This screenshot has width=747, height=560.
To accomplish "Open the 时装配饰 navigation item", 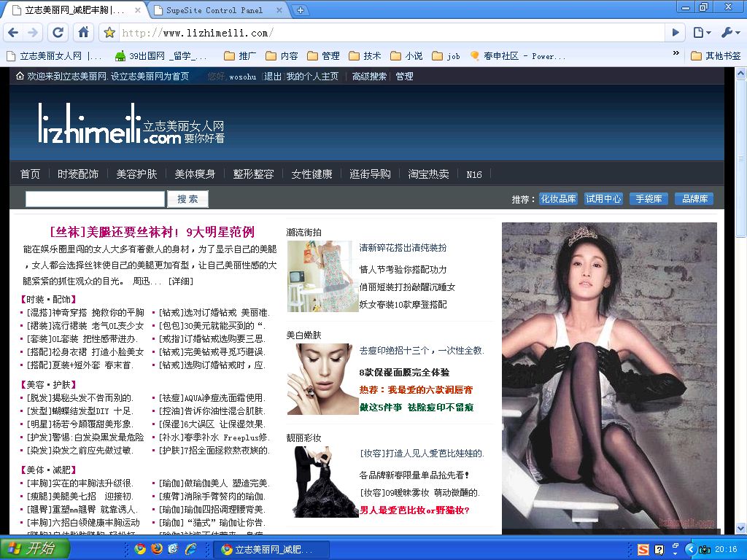I will (x=78, y=174).
